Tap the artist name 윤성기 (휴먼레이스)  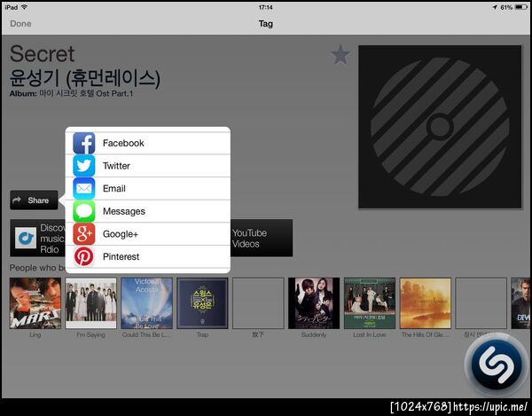tap(85, 78)
